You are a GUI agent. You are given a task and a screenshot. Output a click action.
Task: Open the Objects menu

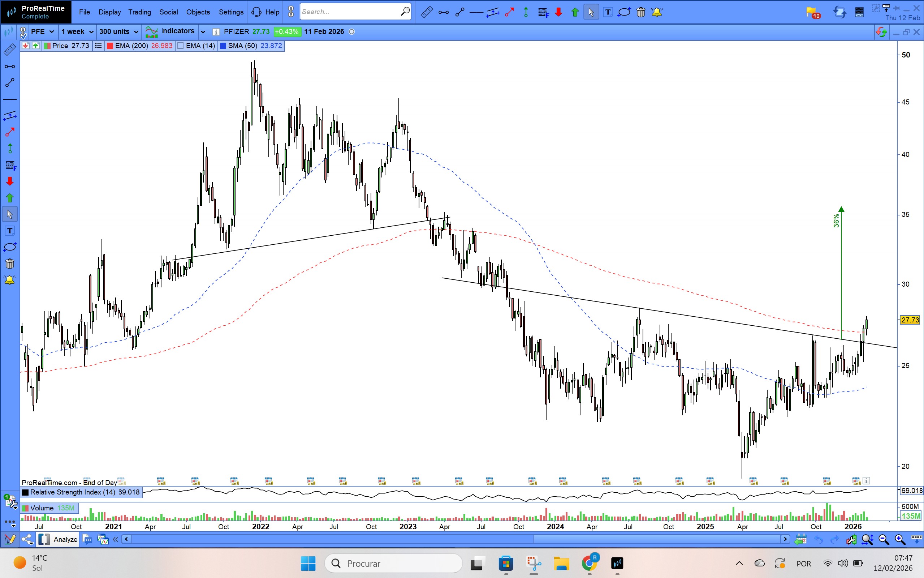198,12
